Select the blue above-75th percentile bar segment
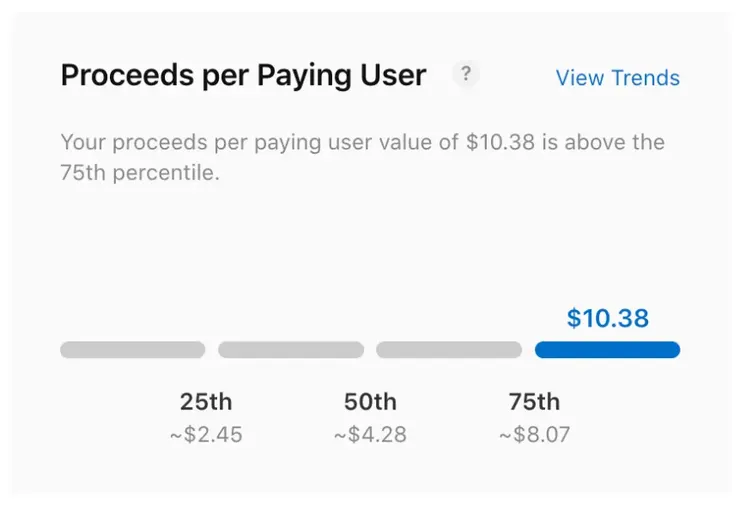 tap(607, 350)
